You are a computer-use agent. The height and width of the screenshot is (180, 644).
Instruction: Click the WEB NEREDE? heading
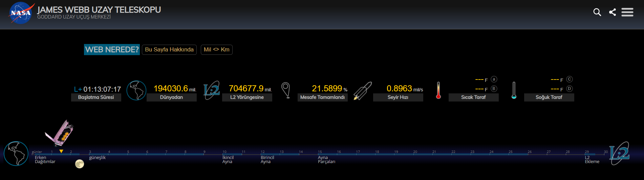click(112, 50)
